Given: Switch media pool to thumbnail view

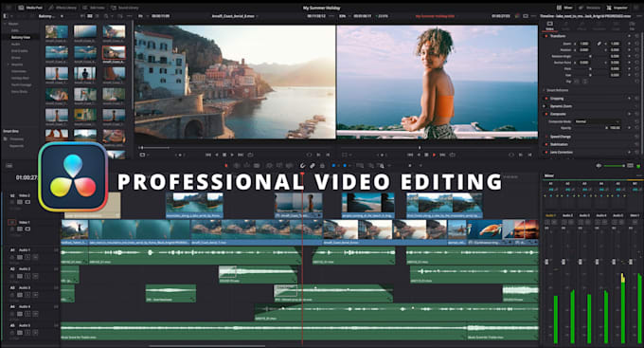Looking at the screenshot, I should coord(90,16).
